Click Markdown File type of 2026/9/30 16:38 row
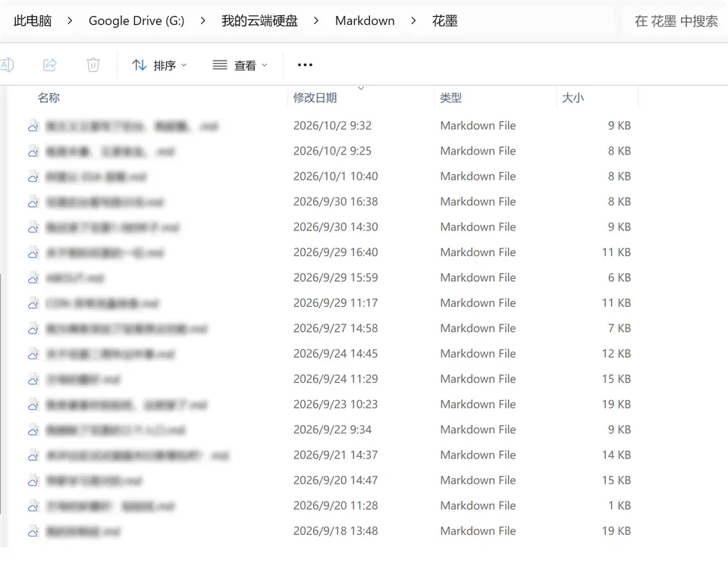This screenshot has width=728, height=563. point(478,202)
